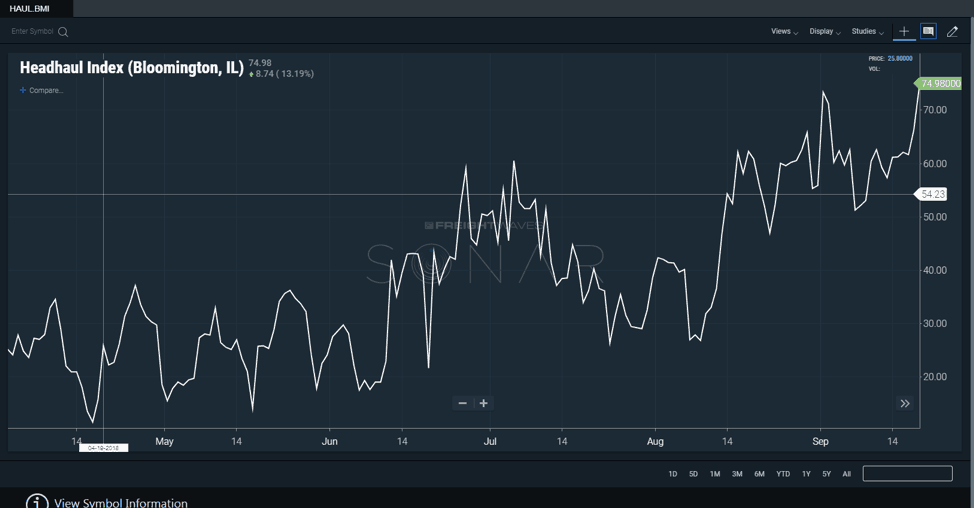This screenshot has height=508, width=974.
Task: Set range to 1D
Action: coord(673,474)
